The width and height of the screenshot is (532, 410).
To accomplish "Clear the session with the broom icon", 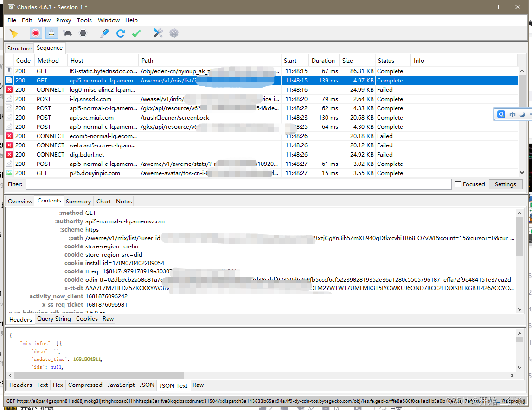I will tap(13, 33).
